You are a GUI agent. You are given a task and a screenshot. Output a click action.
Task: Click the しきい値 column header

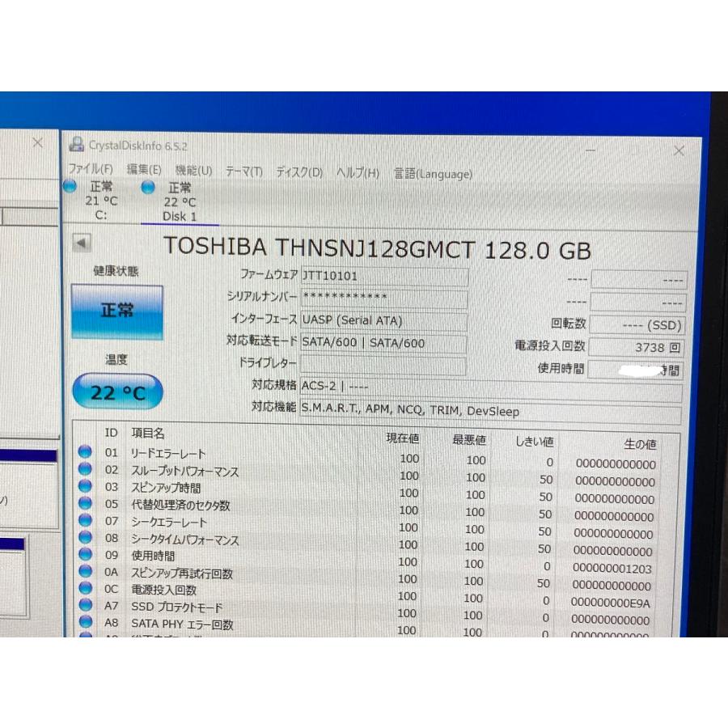pyautogui.click(x=535, y=442)
